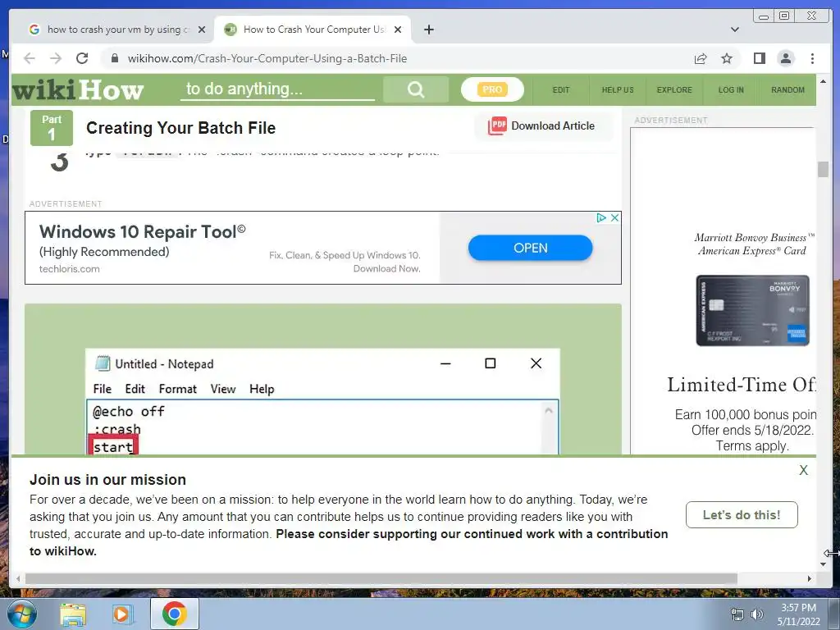
Task: Dismiss the Join us banner with X
Action: (x=803, y=470)
